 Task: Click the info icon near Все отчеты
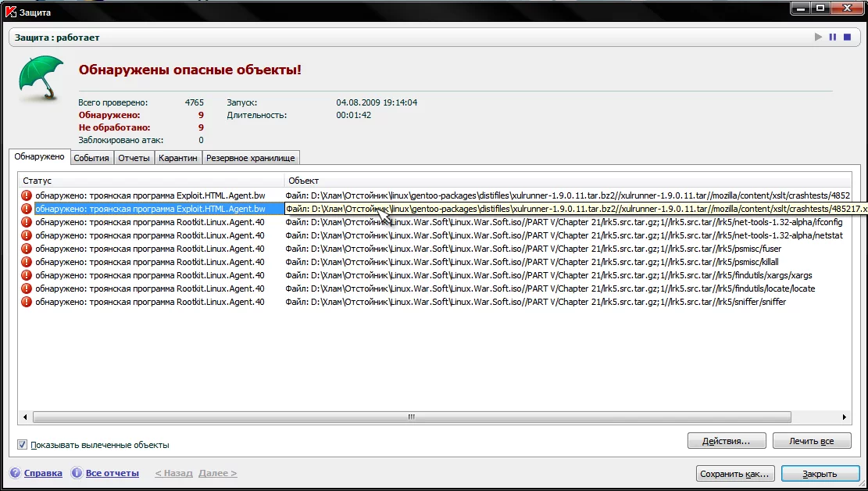(77, 473)
